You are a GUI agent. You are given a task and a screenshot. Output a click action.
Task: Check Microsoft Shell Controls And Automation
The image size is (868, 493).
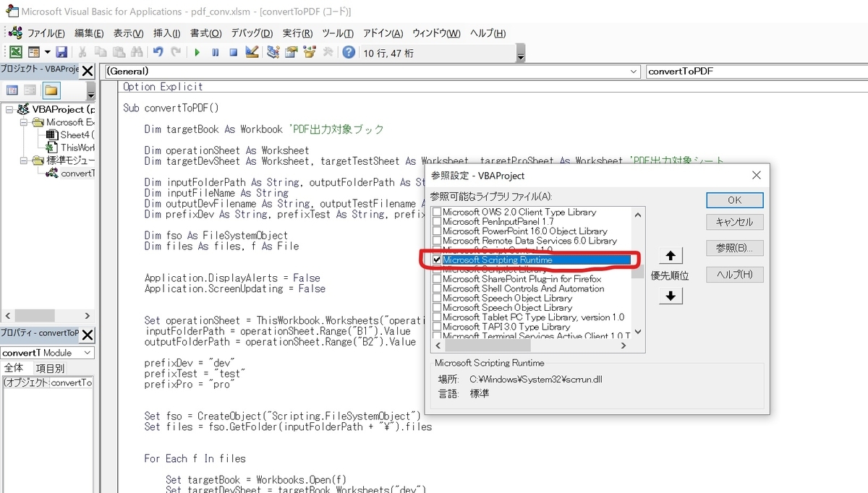point(436,288)
